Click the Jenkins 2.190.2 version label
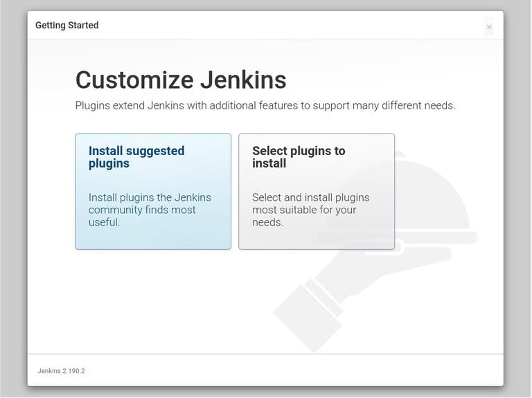The width and height of the screenshot is (532, 398). point(61,371)
